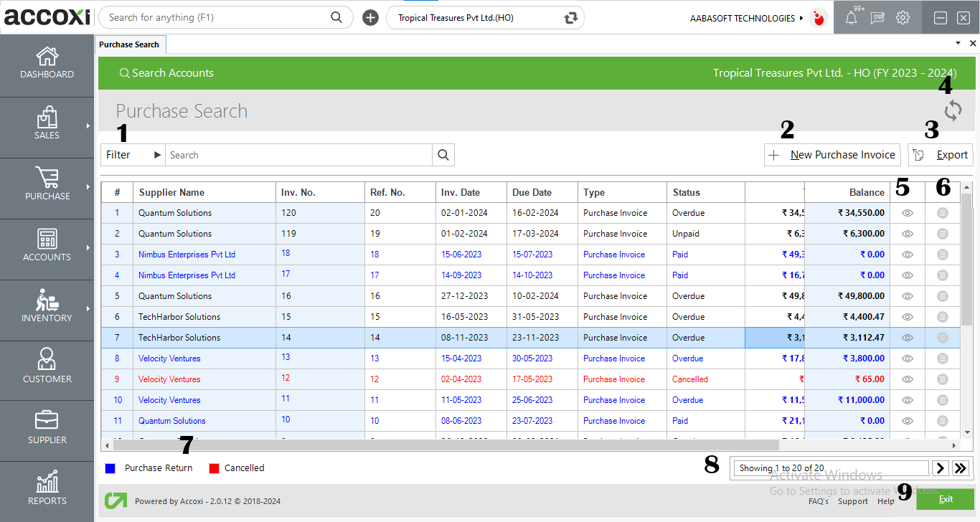The image size is (980, 522).
Task: Create a New Purchase Invoice
Action: pyautogui.click(x=832, y=154)
